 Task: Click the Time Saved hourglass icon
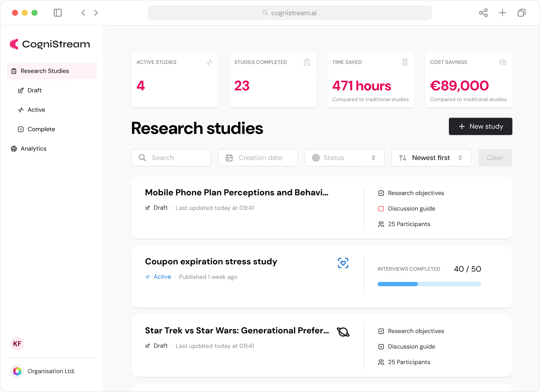point(405,62)
